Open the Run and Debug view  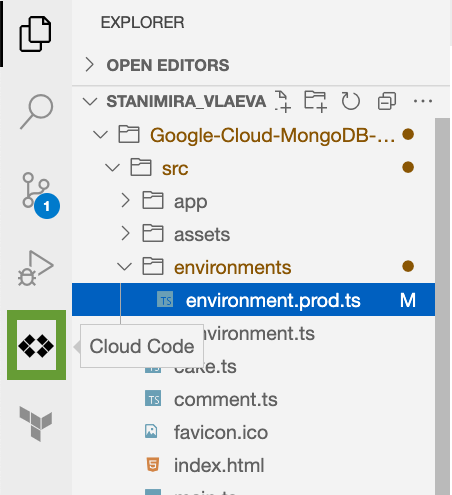tap(35, 268)
